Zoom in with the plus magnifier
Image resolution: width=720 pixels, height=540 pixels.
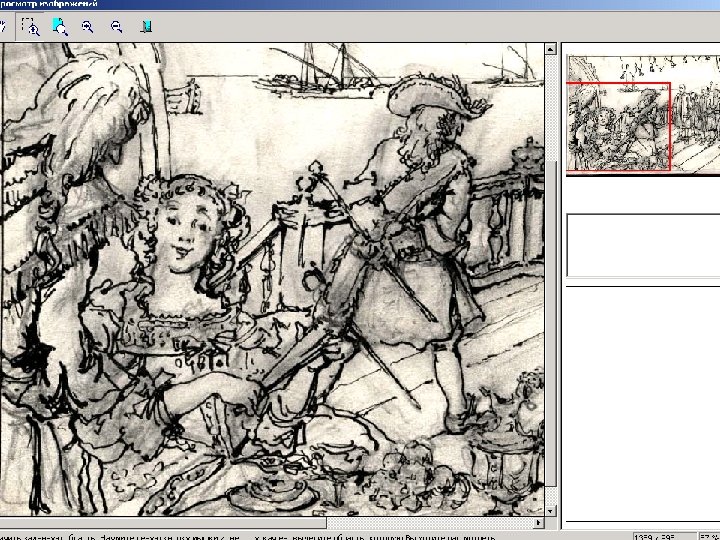point(87,27)
